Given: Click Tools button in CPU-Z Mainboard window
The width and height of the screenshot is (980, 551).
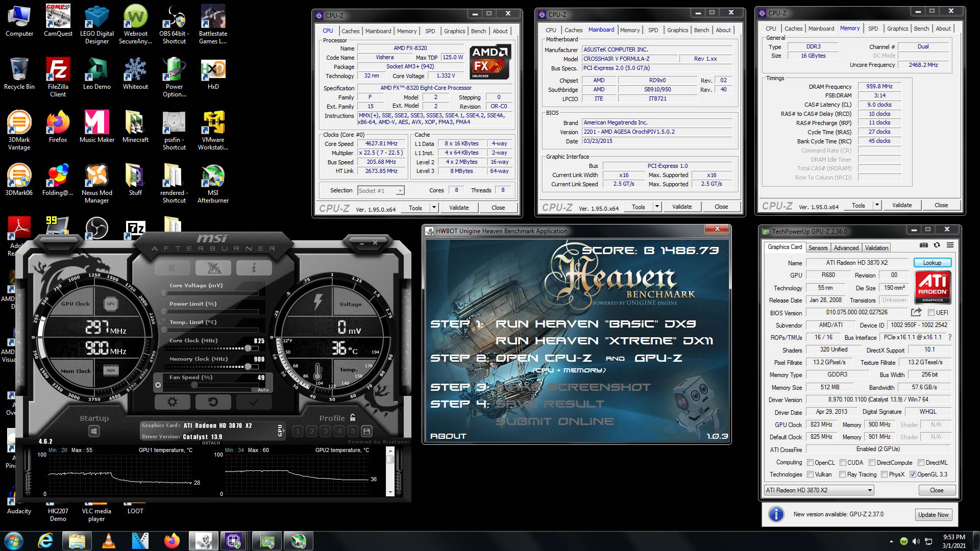Looking at the screenshot, I should point(639,207).
